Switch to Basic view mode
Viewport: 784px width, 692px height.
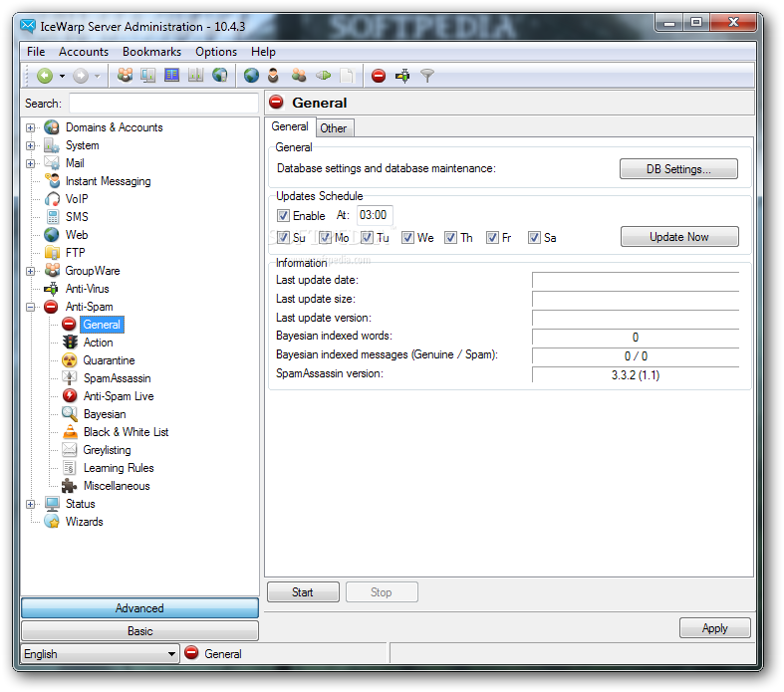point(139,631)
